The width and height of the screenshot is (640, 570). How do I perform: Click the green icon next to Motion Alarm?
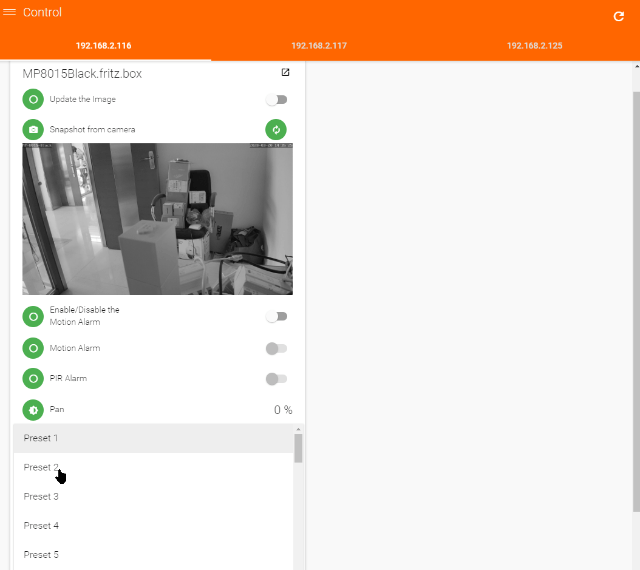pyautogui.click(x=33, y=348)
